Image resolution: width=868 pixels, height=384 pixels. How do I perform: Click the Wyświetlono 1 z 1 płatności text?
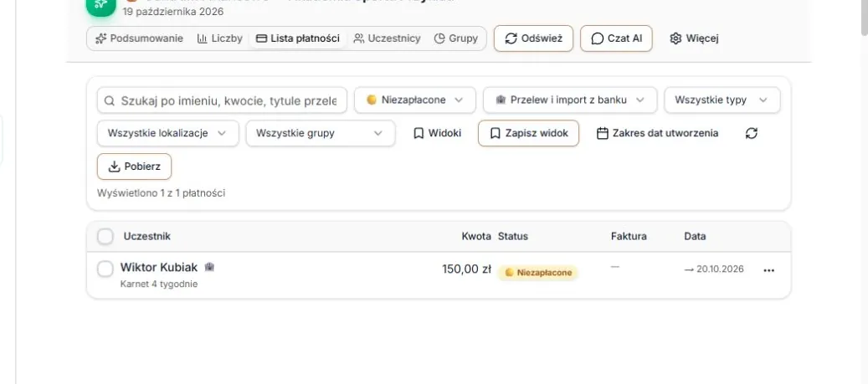tap(161, 193)
